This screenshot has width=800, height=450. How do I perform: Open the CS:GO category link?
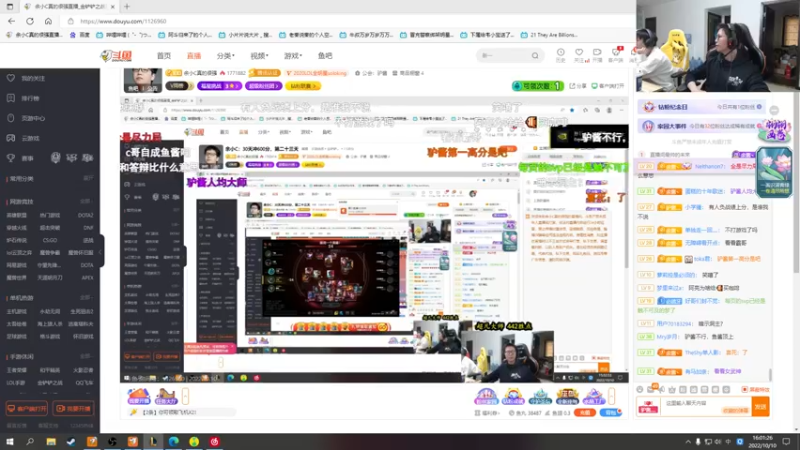click(x=50, y=240)
